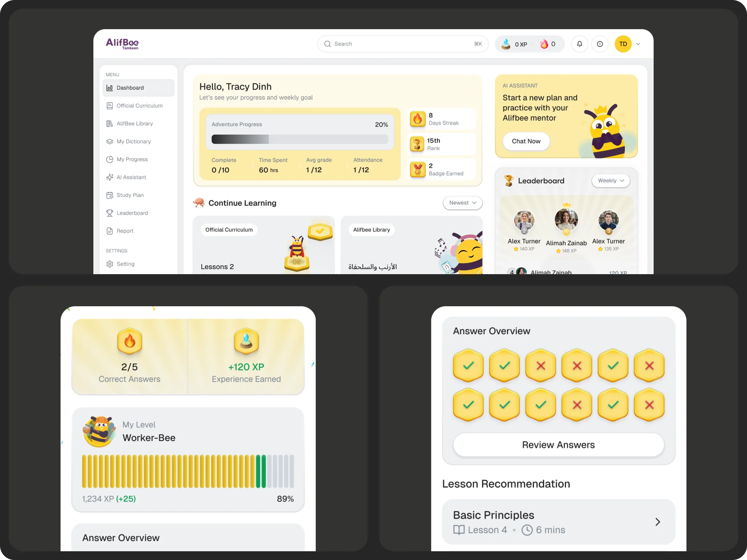Click the TD profile avatar
This screenshot has width=747, height=560.
tap(623, 44)
